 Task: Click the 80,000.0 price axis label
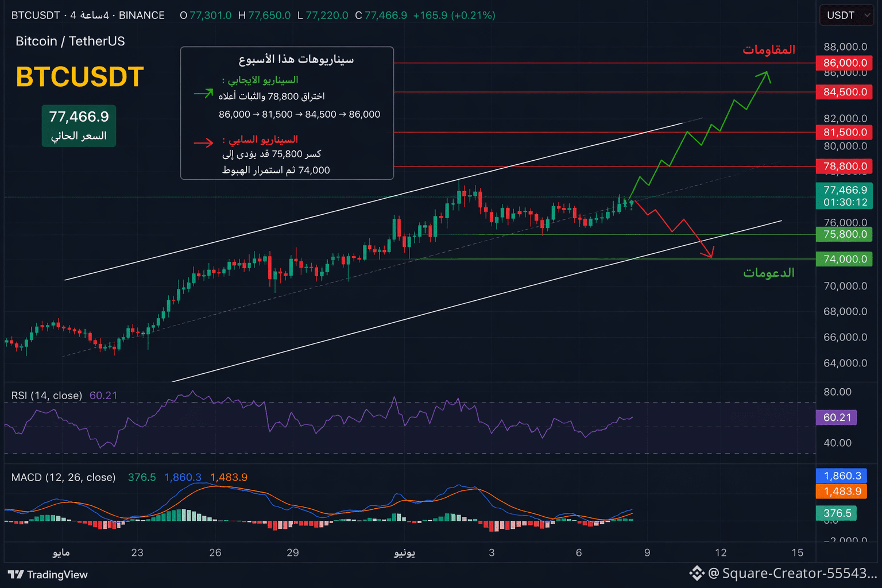pyautogui.click(x=845, y=146)
